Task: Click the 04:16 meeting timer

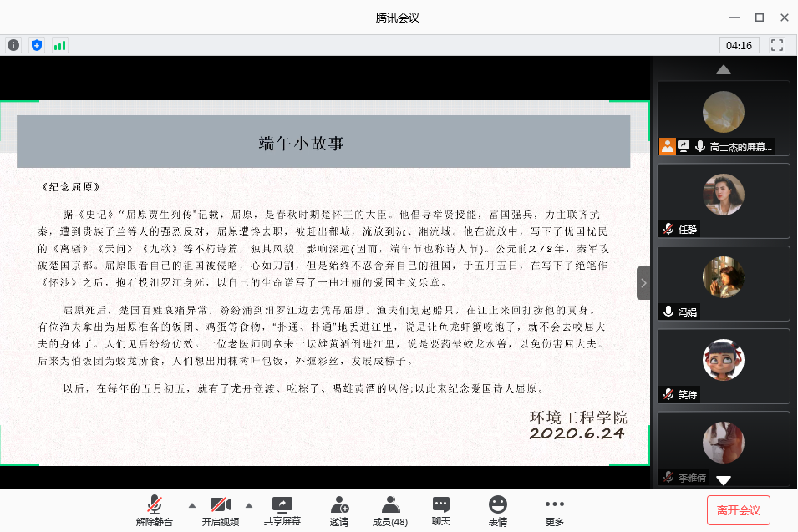Action: (x=740, y=45)
